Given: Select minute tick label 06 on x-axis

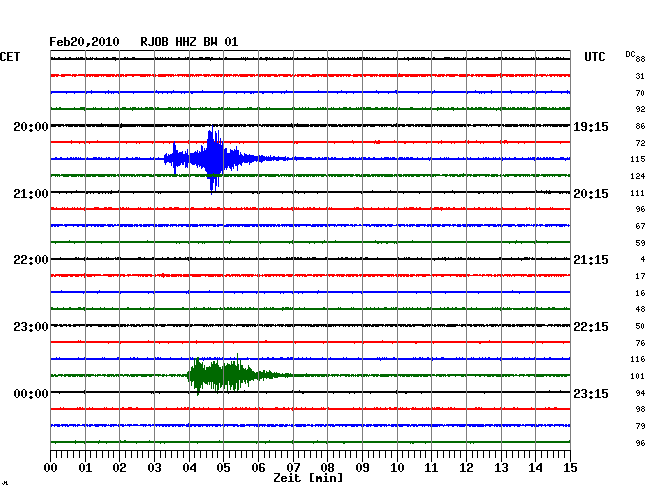Looking at the screenshot, I should (258, 468).
